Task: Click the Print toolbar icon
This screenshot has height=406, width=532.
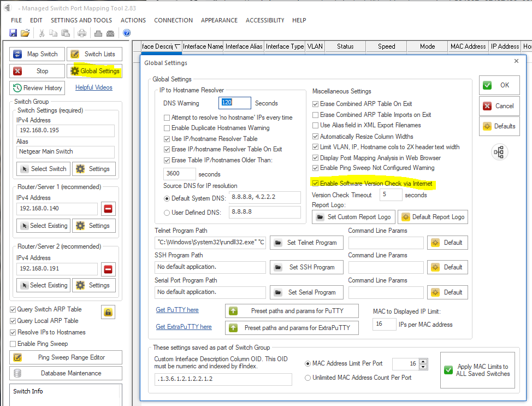Action: tap(82, 33)
